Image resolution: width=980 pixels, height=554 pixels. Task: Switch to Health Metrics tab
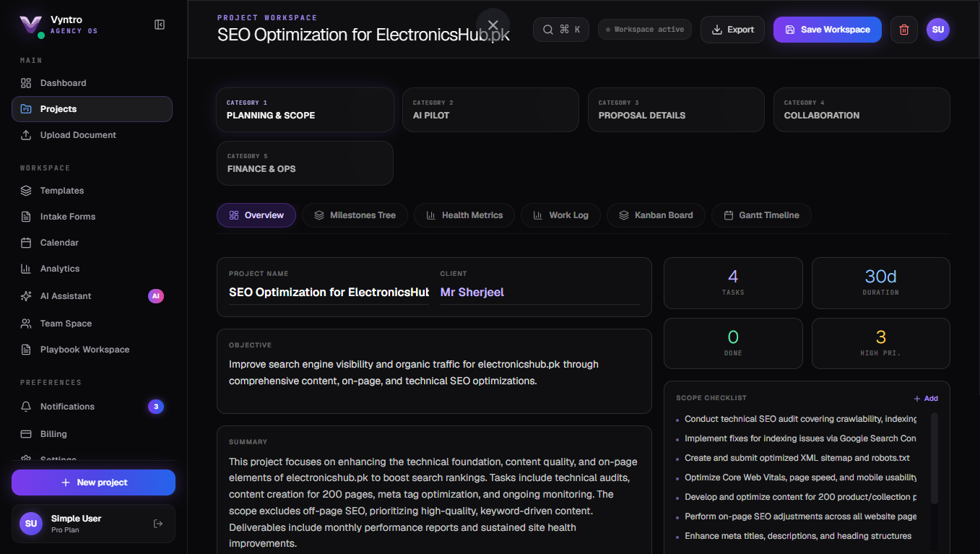coord(464,215)
